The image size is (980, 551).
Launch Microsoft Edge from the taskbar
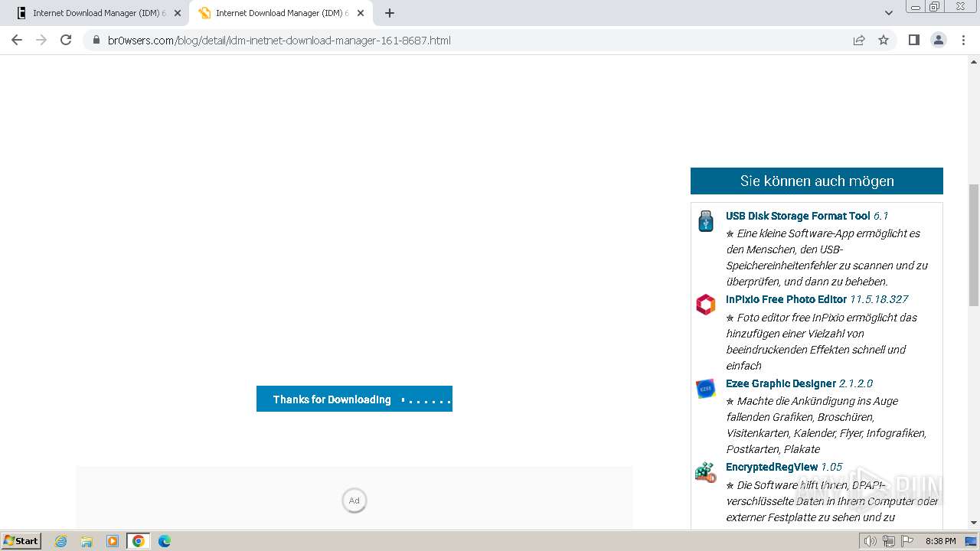click(165, 541)
